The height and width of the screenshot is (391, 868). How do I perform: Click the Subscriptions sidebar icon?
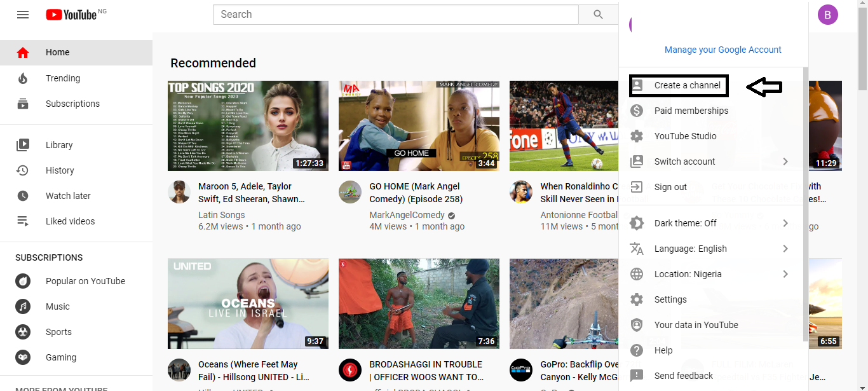(x=23, y=104)
